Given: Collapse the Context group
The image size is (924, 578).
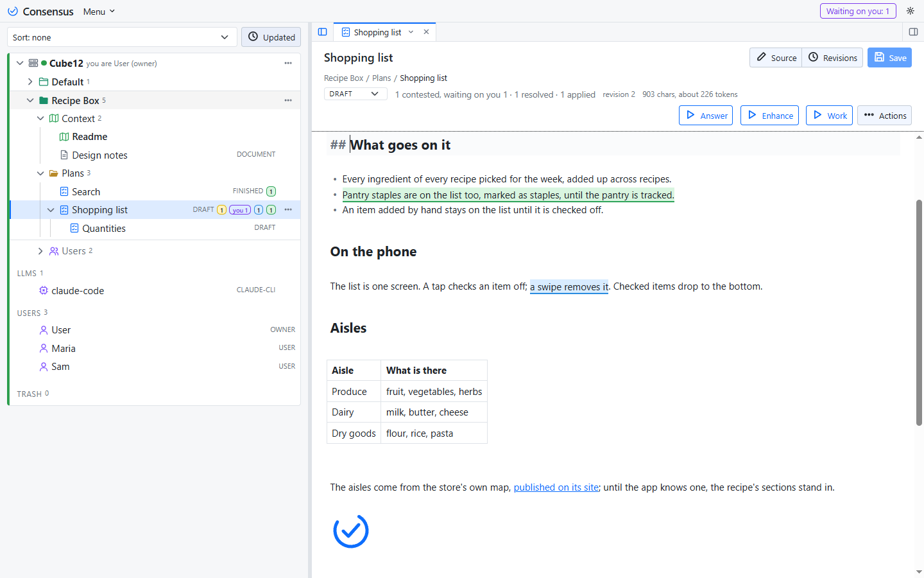Looking at the screenshot, I should (40, 118).
